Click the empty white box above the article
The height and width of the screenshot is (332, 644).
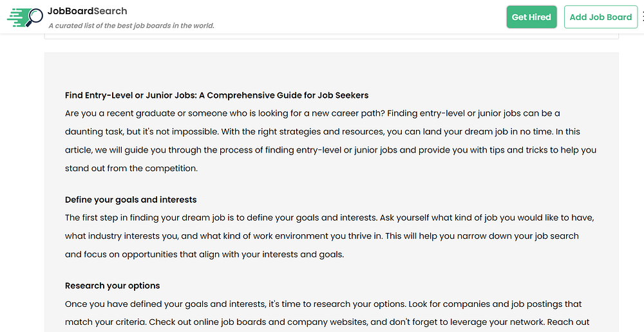(x=332, y=37)
